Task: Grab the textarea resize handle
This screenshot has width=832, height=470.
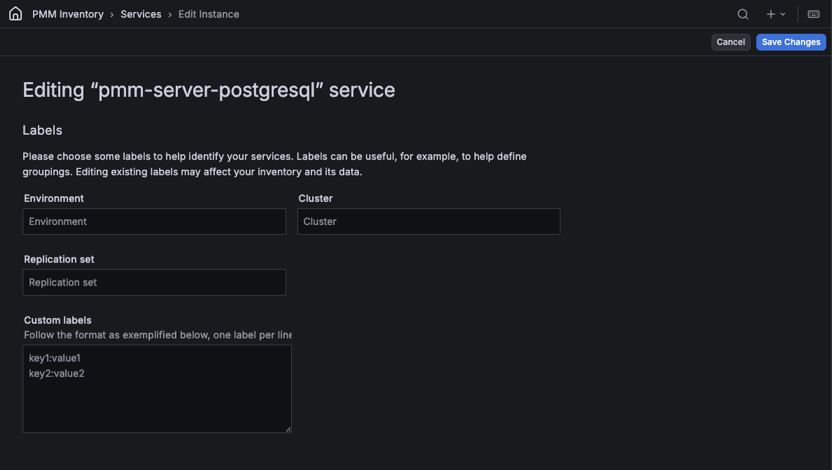Action: click(288, 429)
